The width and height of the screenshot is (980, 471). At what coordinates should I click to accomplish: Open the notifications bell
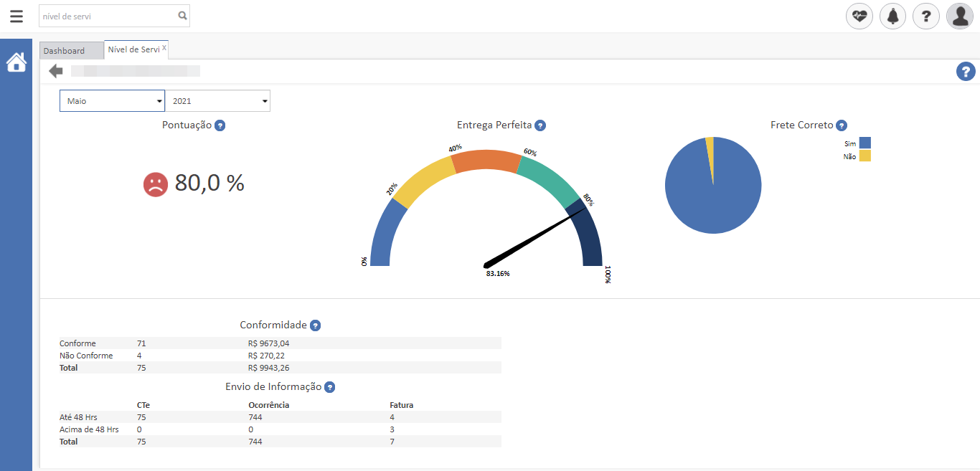tap(892, 16)
